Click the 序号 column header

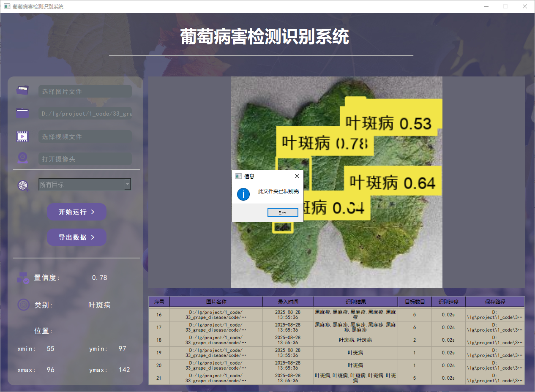[159, 302]
